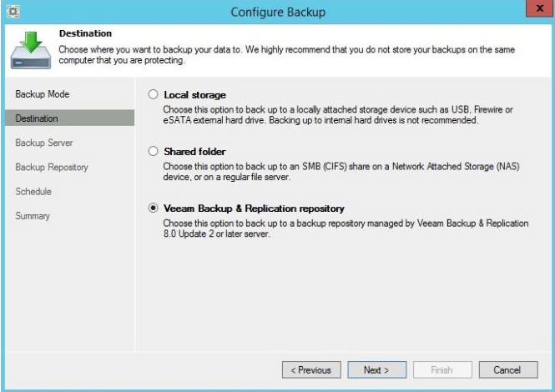Click the description mentioning 8.0 Update 2
This screenshot has width=555, height=392.
pos(346,229)
